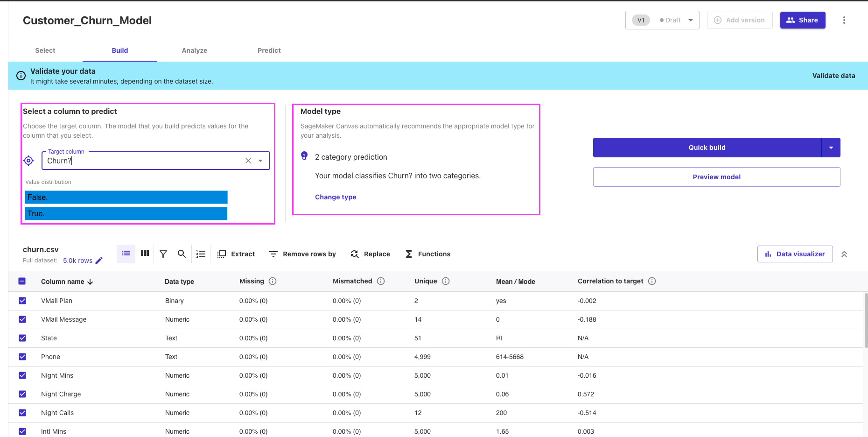This screenshot has height=437, width=868.
Task: Expand the V1 Draft version dropdown
Action: (691, 20)
